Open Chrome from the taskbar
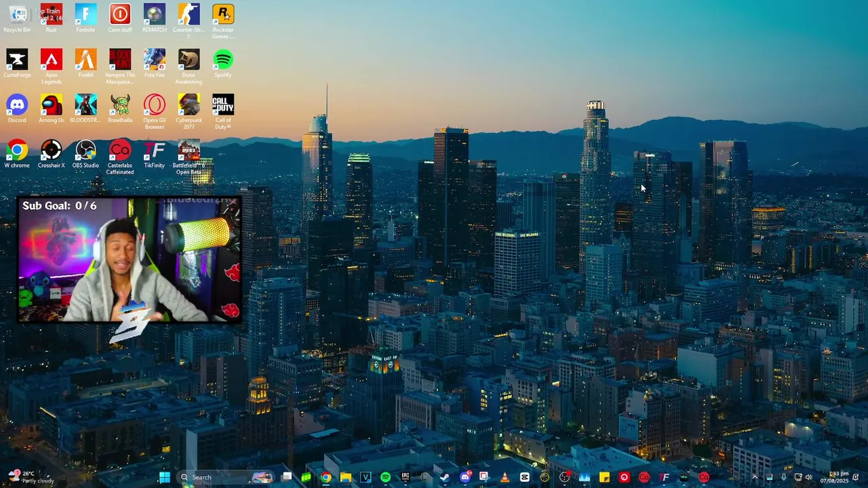This screenshot has height=488, width=868. pos(326,477)
